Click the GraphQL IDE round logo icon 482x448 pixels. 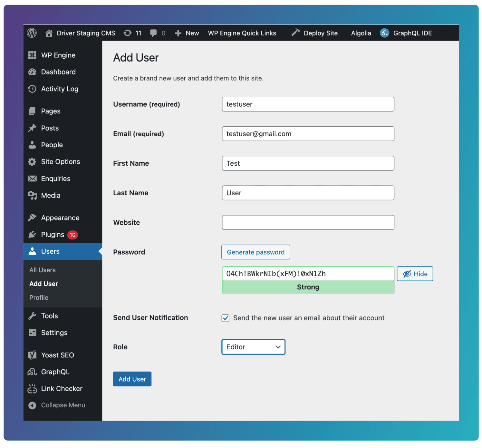tap(384, 33)
